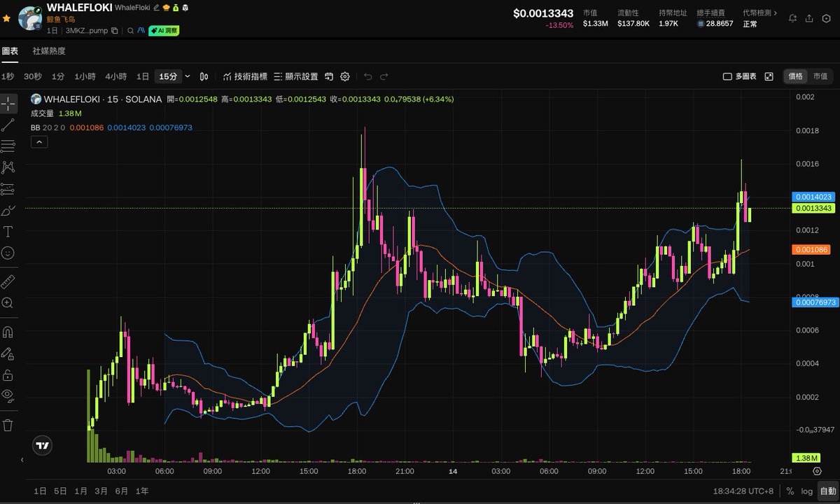The height and width of the screenshot is (504, 840).
Task: Collapse the left toolbar arrow at bottom
Action: point(22,460)
